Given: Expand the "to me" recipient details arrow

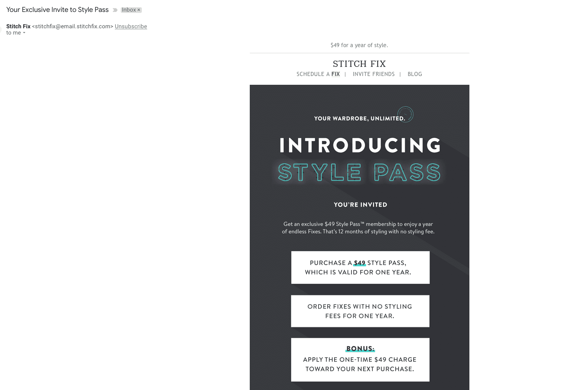Looking at the screenshot, I should click(x=24, y=33).
